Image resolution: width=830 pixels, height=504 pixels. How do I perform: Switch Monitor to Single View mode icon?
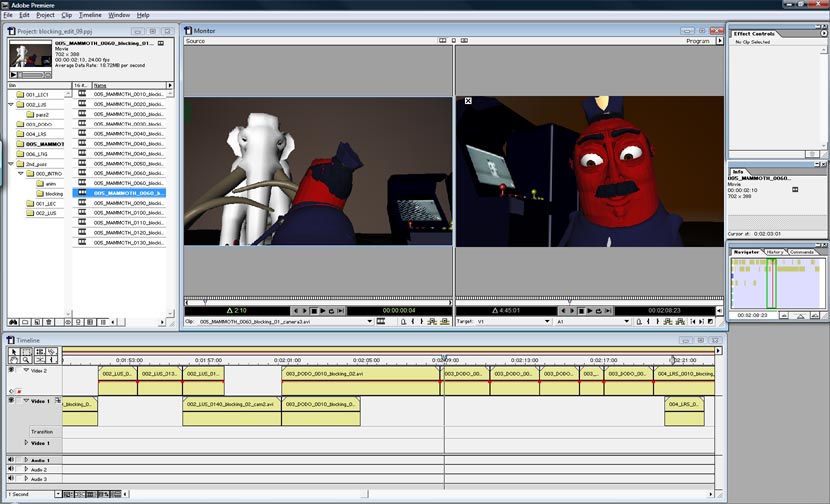[x=454, y=40]
